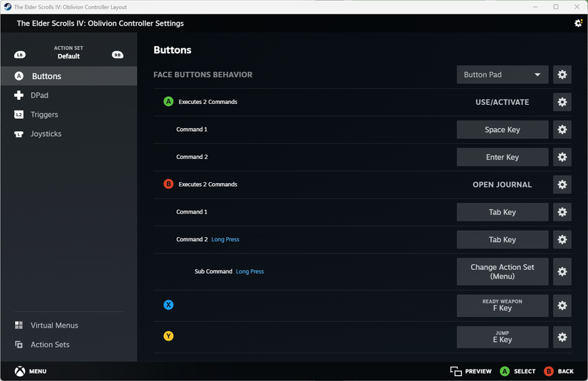Click gear beside B button Command 1 Tab Key
The width and height of the screenshot is (588, 381).
click(562, 212)
